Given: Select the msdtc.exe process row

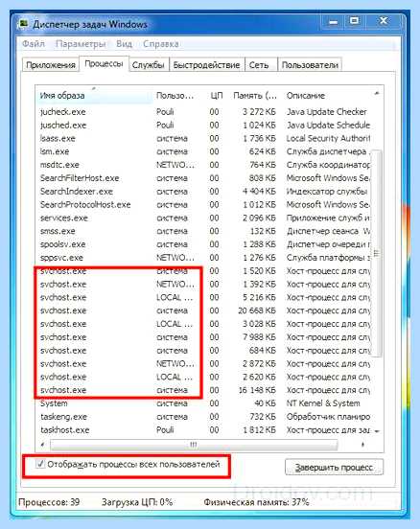Looking at the screenshot, I should pyautogui.click(x=203, y=165).
